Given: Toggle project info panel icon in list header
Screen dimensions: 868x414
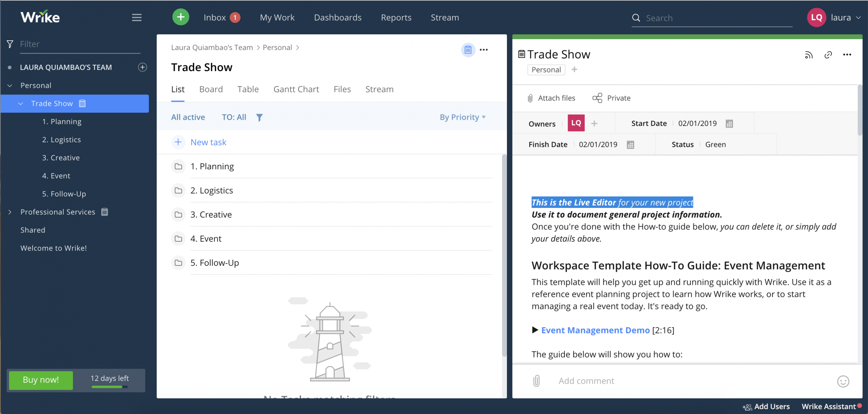Looking at the screenshot, I should (x=468, y=50).
